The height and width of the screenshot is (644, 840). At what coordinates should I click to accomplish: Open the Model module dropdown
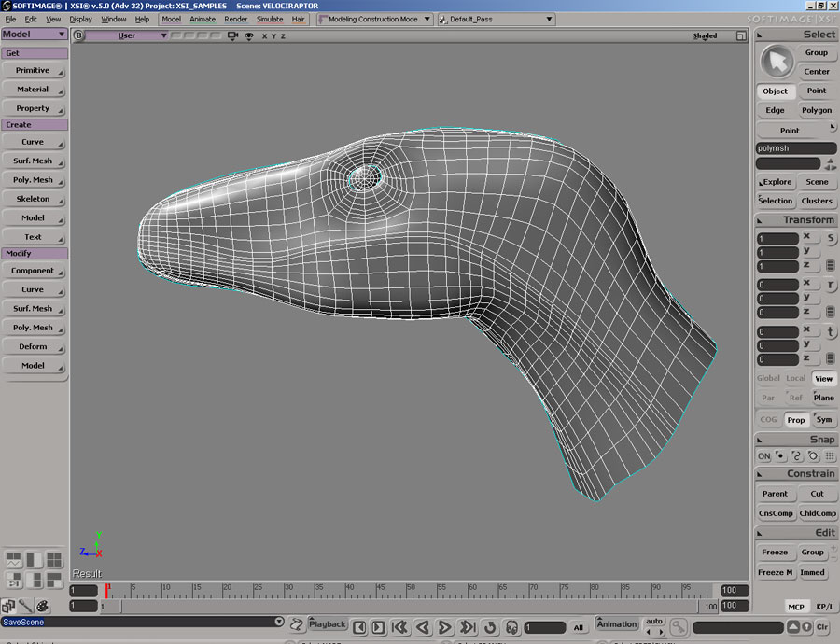coord(34,34)
